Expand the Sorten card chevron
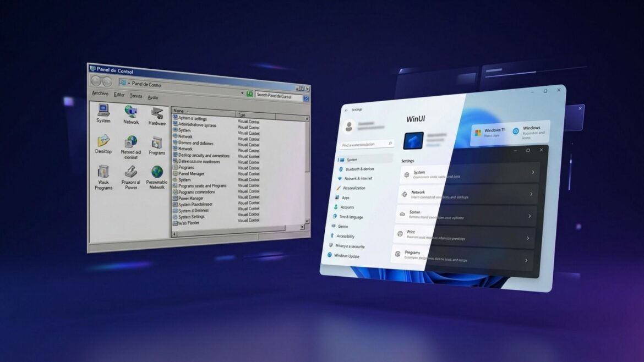 click(x=530, y=216)
